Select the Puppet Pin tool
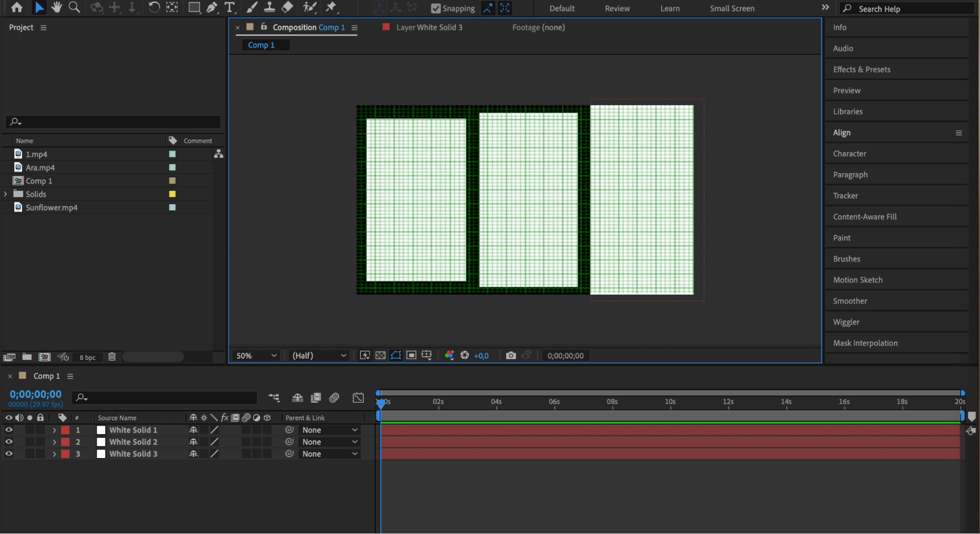Viewport: 980px width, 534px height. 331,7
